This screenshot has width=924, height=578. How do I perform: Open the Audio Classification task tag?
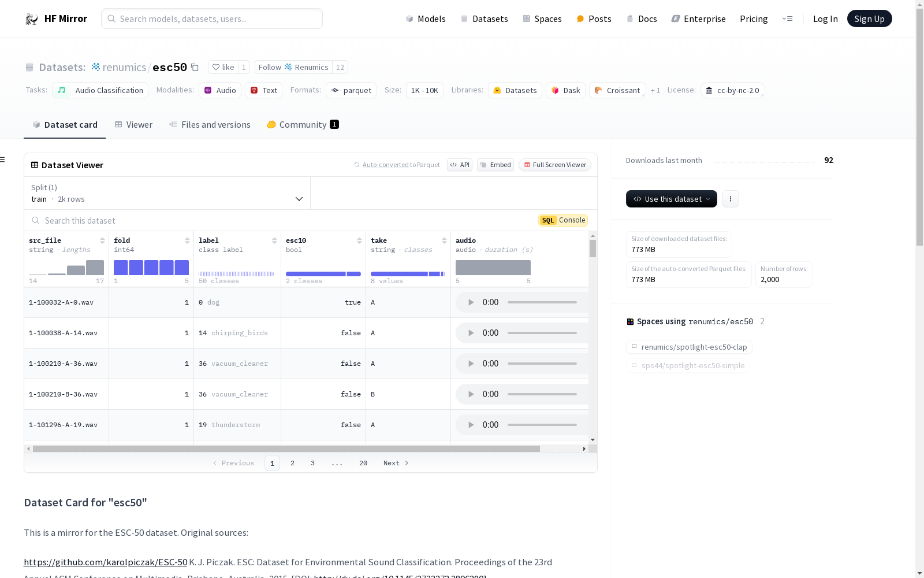click(x=100, y=90)
